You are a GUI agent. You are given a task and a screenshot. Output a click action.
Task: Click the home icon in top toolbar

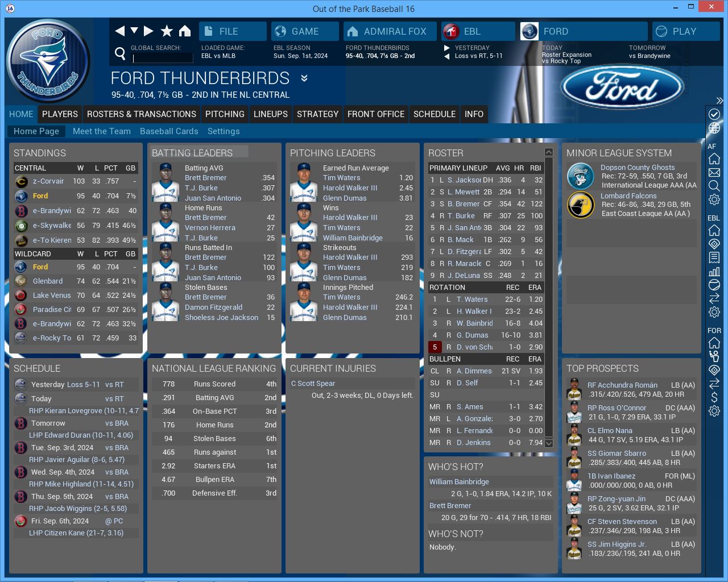pos(185,31)
